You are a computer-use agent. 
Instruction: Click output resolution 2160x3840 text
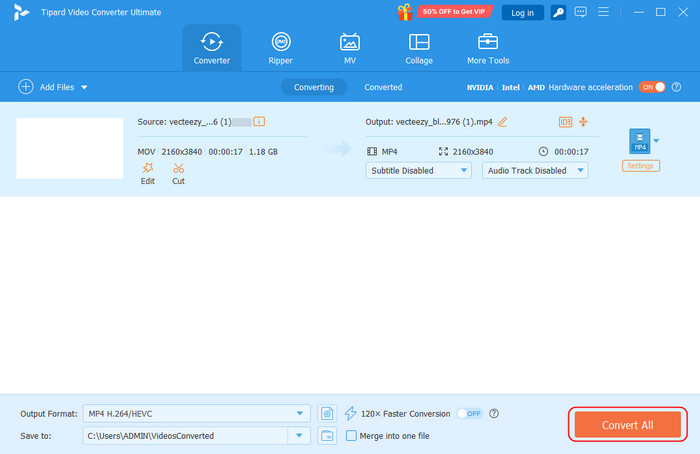pyautogui.click(x=473, y=152)
